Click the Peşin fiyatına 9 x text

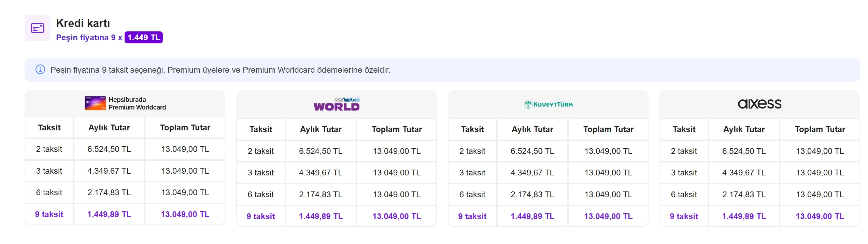click(x=89, y=38)
